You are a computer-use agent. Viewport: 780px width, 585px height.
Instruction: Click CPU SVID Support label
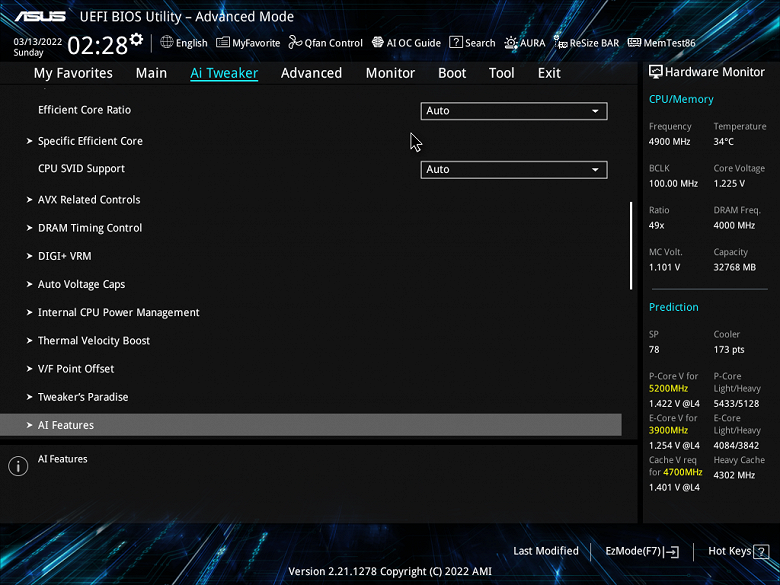tap(82, 169)
